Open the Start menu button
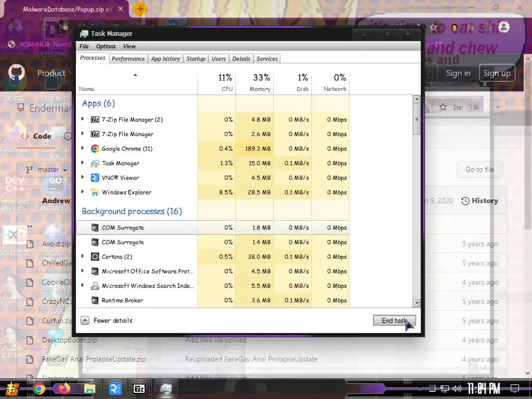Image resolution: width=532 pixels, height=399 pixels. coord(12,389)
